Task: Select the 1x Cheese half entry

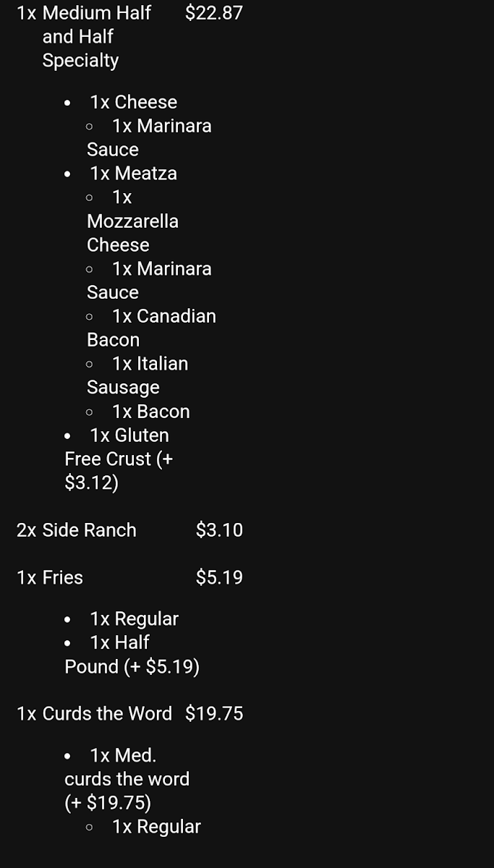Action: coord(133,102)
